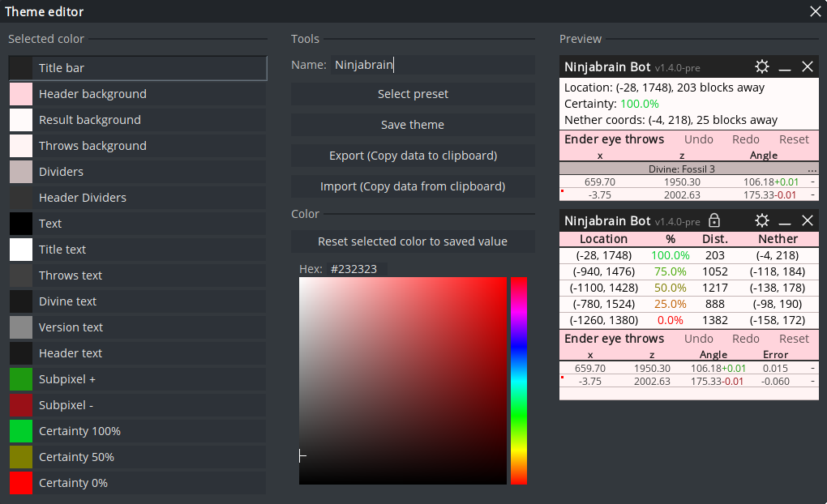Select the Title bar color entry
The width and height of the screenshot is (827, 504).
click(x=138, y=68)
